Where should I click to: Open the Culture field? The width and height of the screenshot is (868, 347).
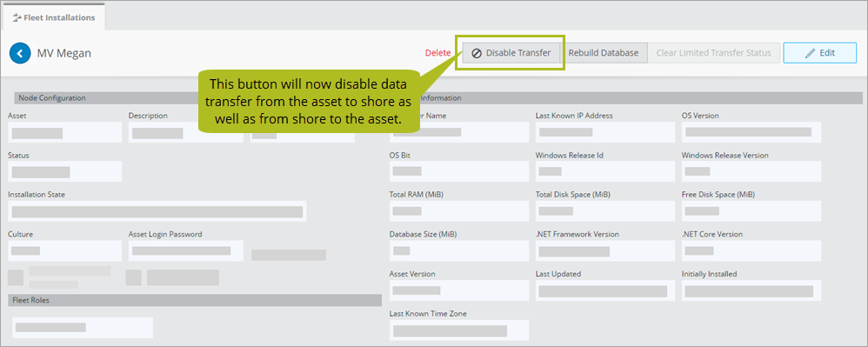(64, 250)
